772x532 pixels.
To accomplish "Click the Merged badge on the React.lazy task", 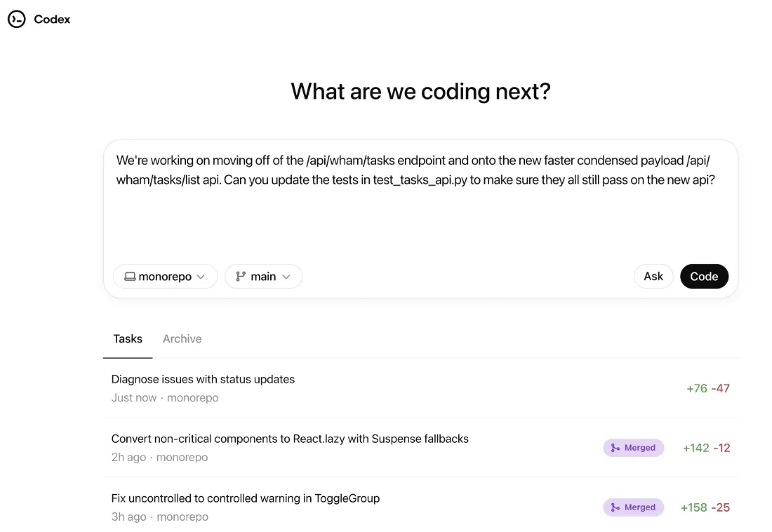I will tap(633, 447).
